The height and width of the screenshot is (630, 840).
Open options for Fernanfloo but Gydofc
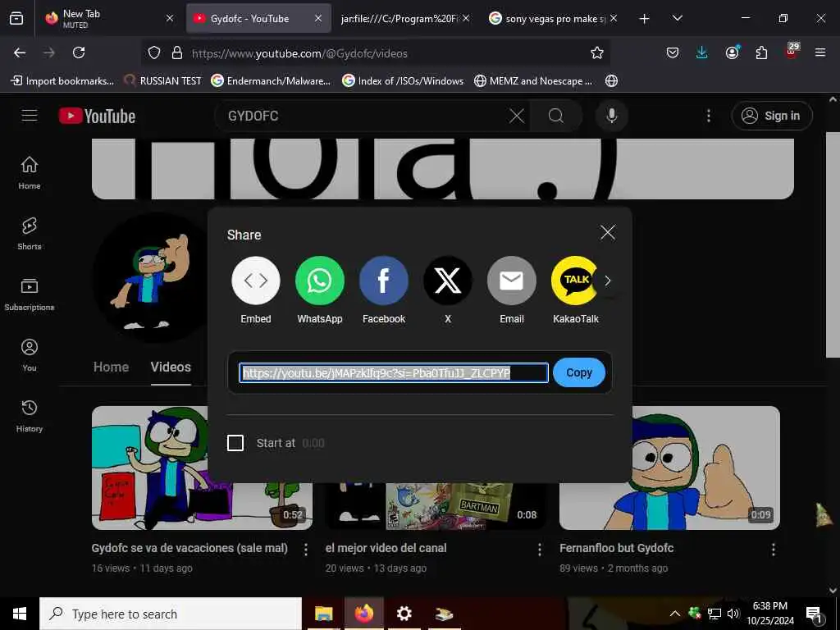coord(773,549)
